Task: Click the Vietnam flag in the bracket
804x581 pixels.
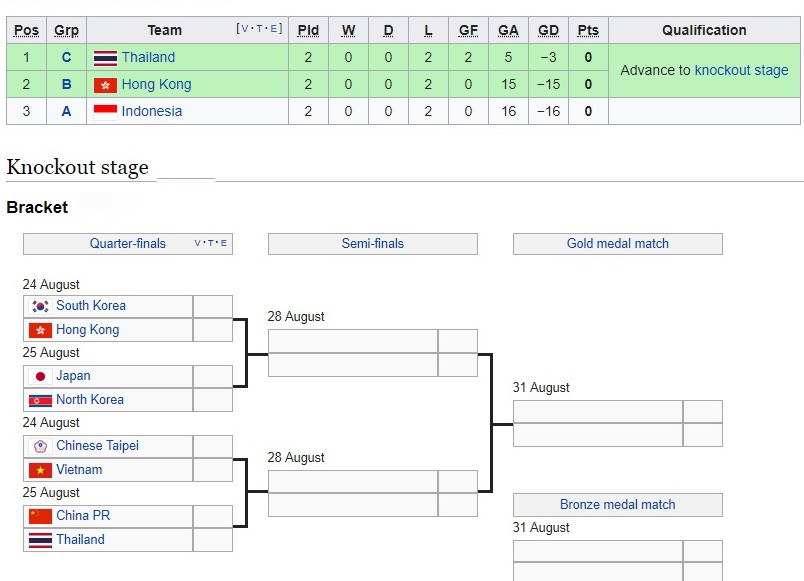Action: point(40,470)
